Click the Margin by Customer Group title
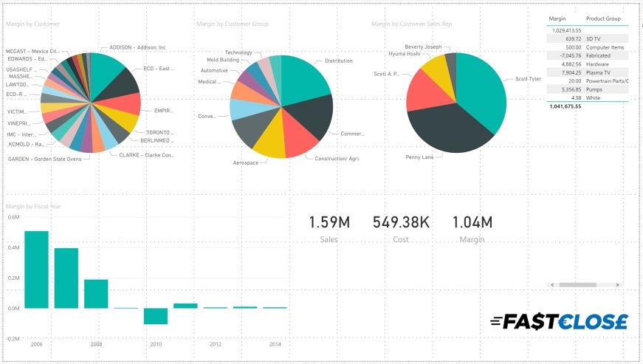This screenshot has height=364, width=643. tap(232, 24)
